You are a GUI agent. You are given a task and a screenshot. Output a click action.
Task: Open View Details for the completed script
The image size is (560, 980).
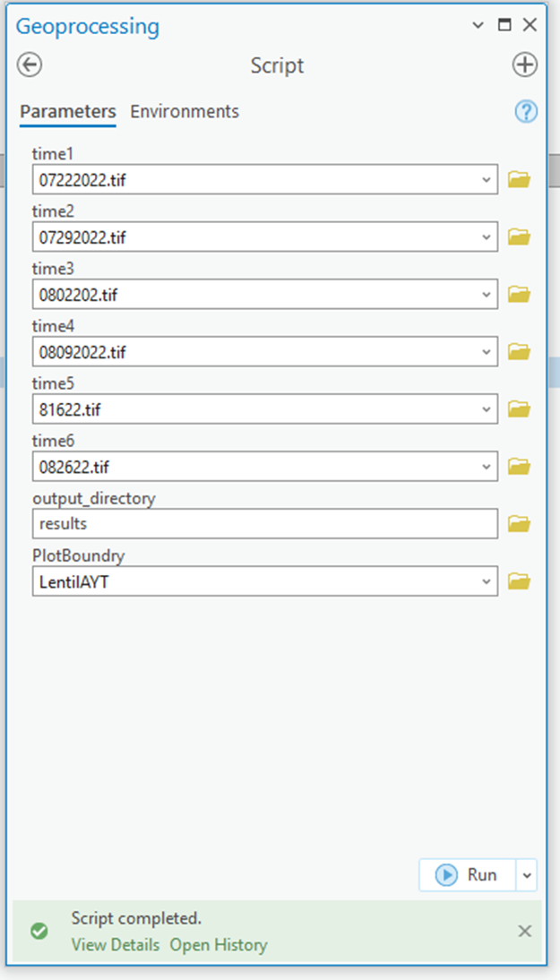(x=115, y=944)
